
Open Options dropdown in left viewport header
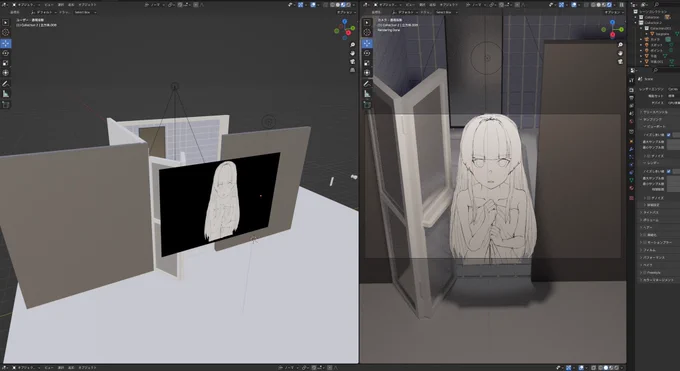pyautogui.click(x=346, y=13)
